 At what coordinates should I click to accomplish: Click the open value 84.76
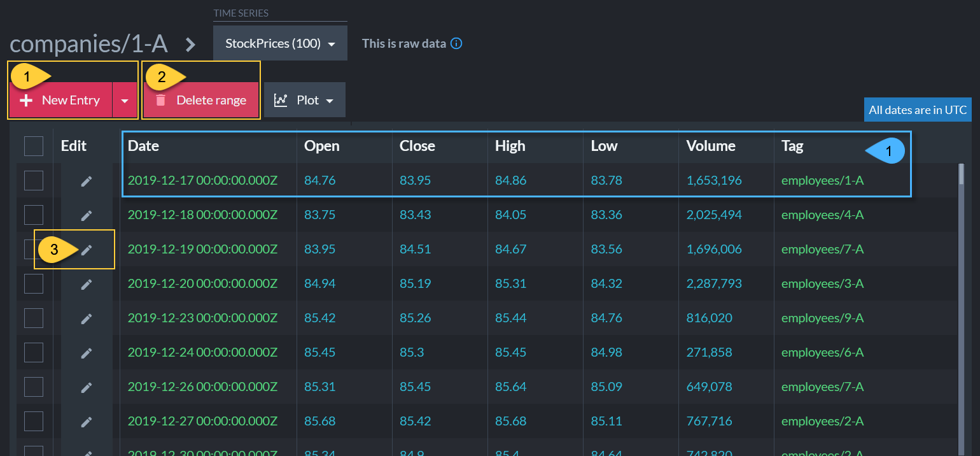[319, 180]
